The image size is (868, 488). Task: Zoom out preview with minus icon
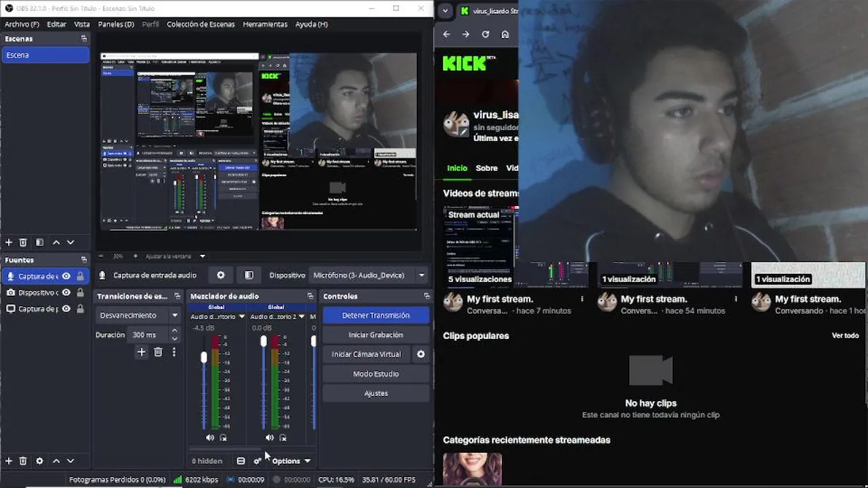click(101, 256)
